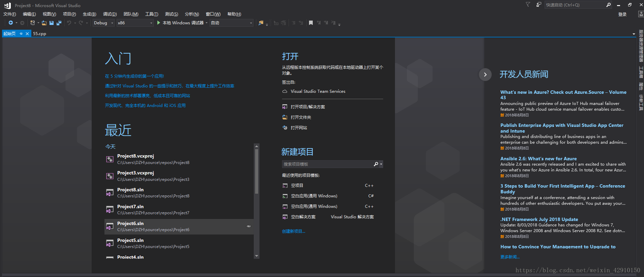Click Visual Studio Team Services checkout
The height and width of the screenshot is (277, 644).
point(318,91)
